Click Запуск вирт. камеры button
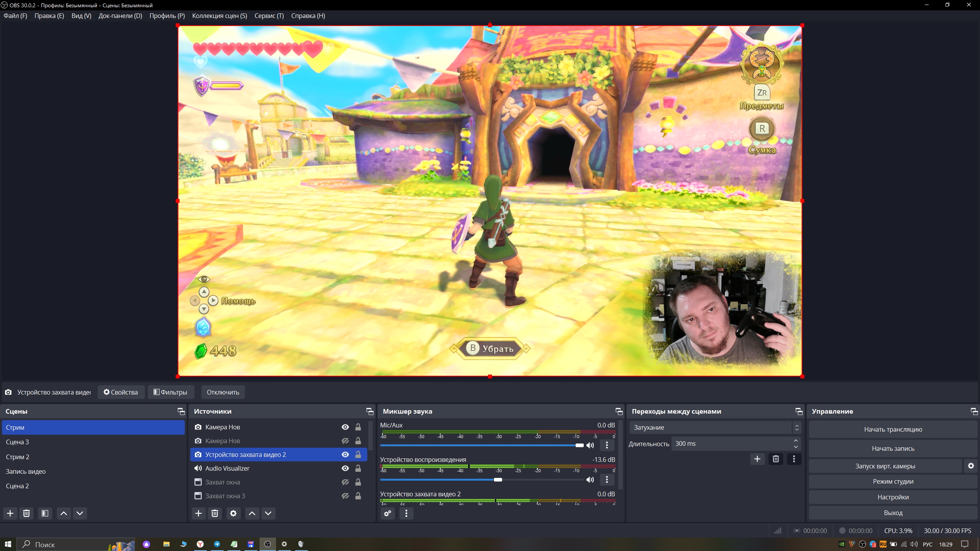This screenshot has height=551, width=980. (885, 466)
